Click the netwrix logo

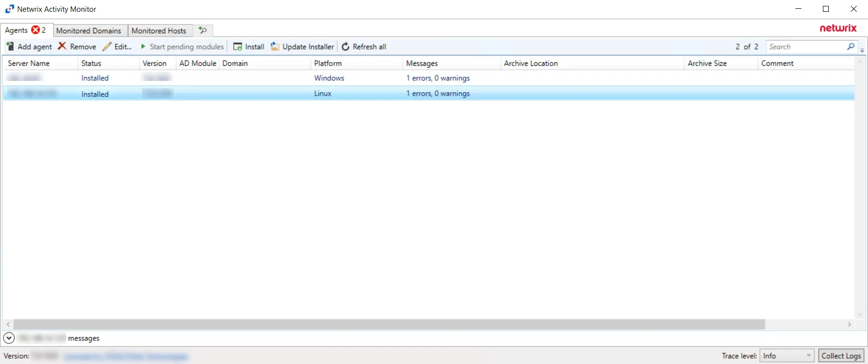[x=838, y=28]
